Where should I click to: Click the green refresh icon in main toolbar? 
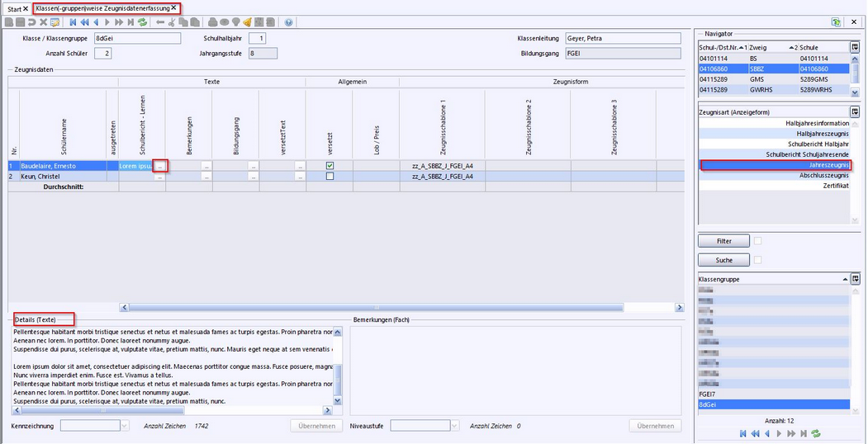(143, 22)
